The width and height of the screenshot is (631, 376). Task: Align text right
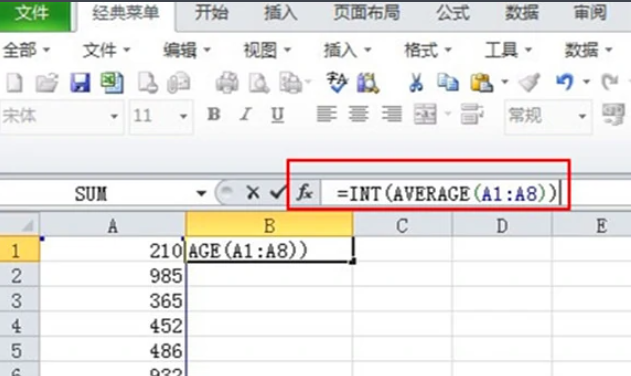[392, 114]
